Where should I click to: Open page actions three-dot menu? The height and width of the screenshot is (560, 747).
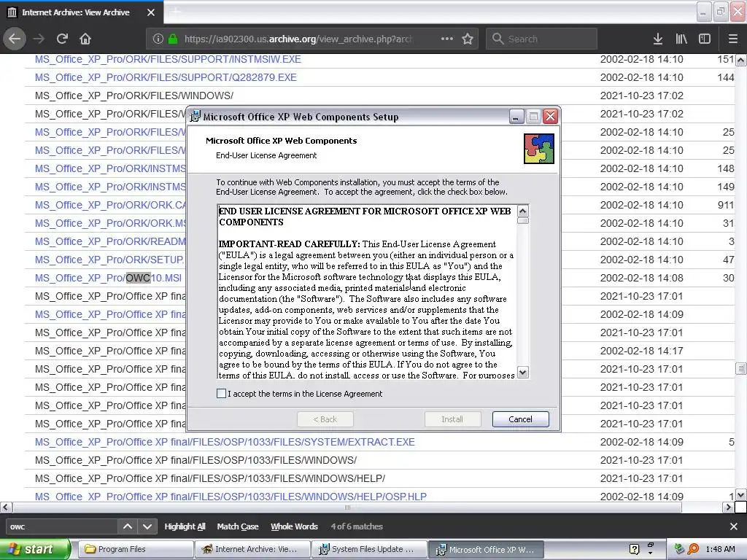tap(447, 39)
